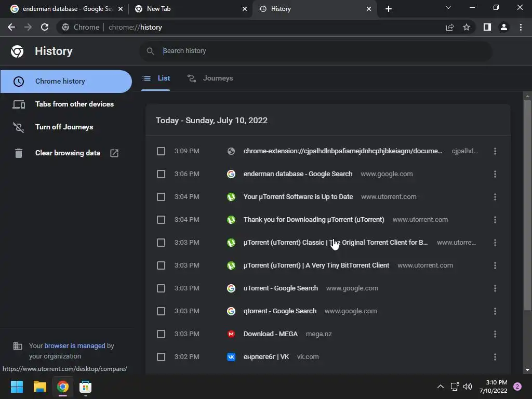The height and width of the screenshot is (399, 532).
Task: Open the chrome-extension history entry link
Action: [x=343, y=151]
